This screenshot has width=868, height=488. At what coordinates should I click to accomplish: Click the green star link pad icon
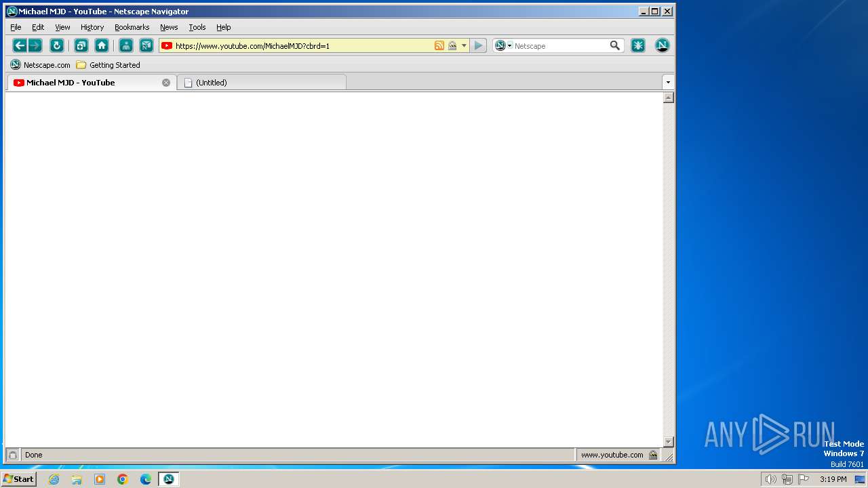pos(638,45)
